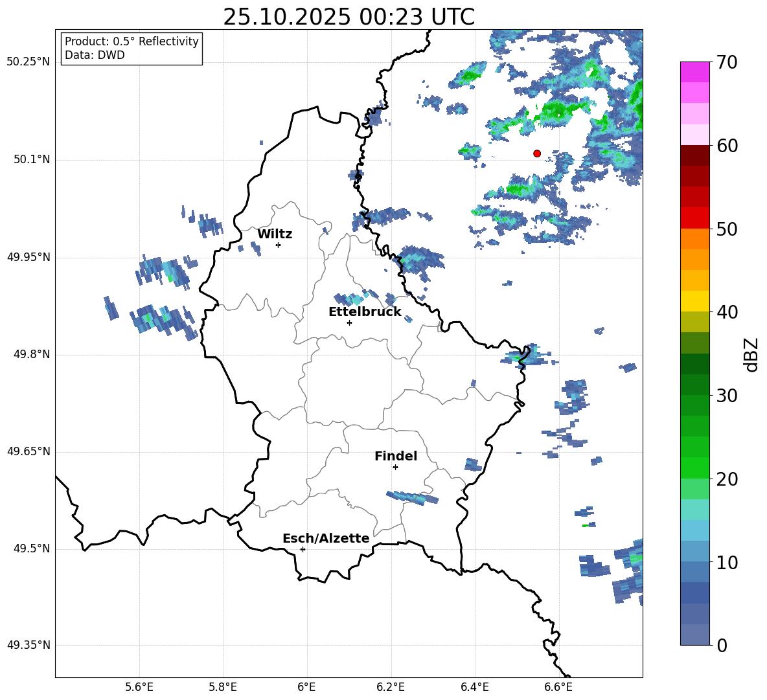Click the colorbar 30 tick label
767x700 pixels.
click(x=727, y=396)
